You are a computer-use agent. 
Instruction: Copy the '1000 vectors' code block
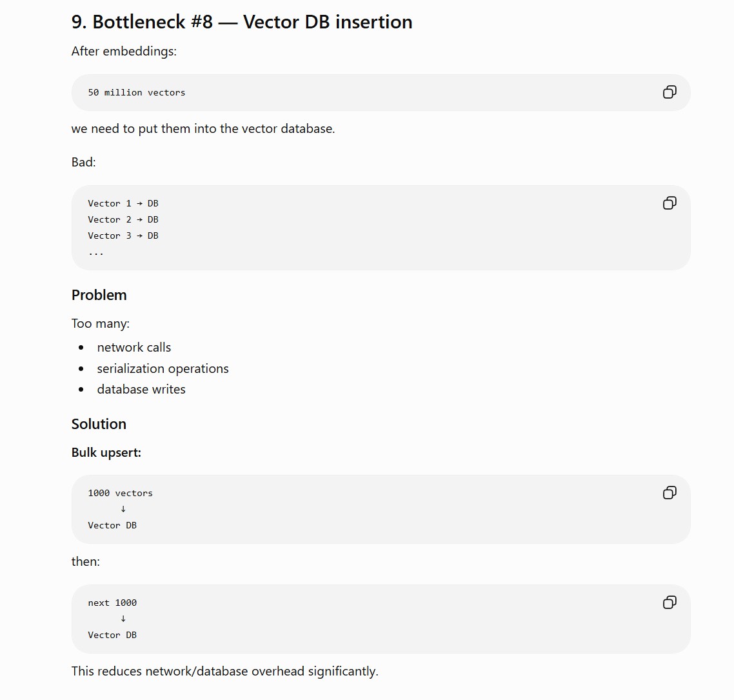[x=670, y=492]
